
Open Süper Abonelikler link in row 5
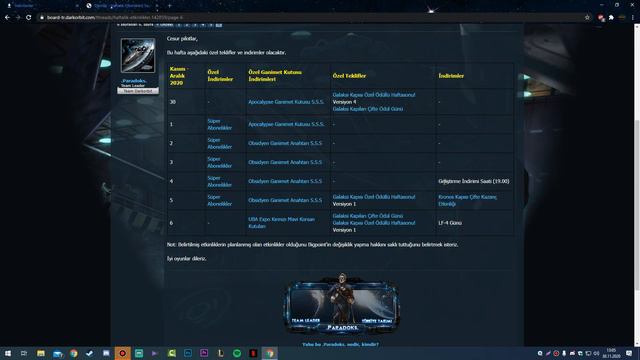click(220, 200)
